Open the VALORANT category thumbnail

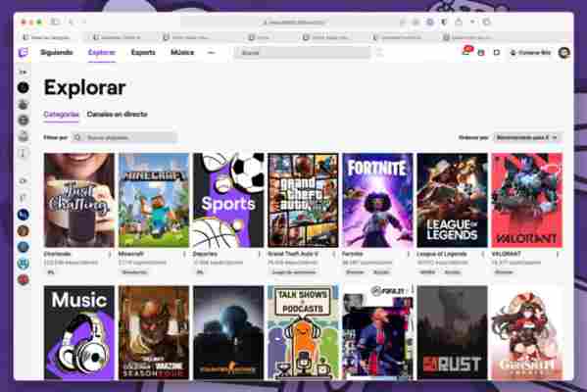[526, 200]
